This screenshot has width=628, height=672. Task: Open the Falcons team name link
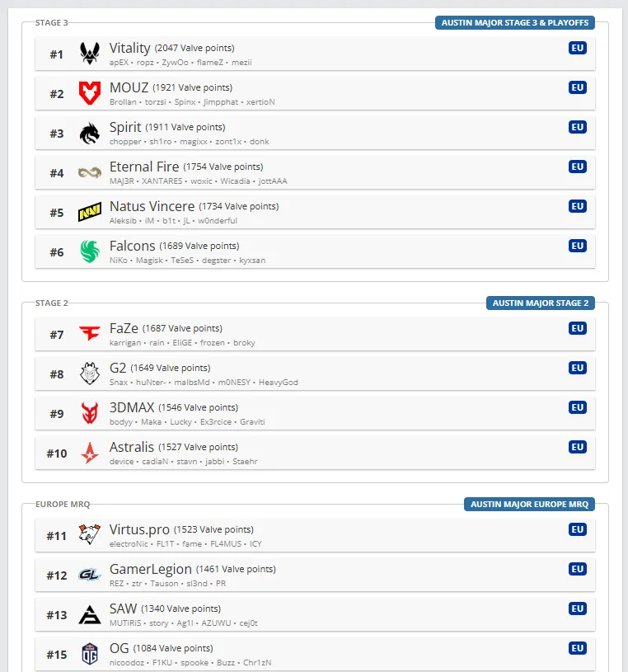click(133, 246)
